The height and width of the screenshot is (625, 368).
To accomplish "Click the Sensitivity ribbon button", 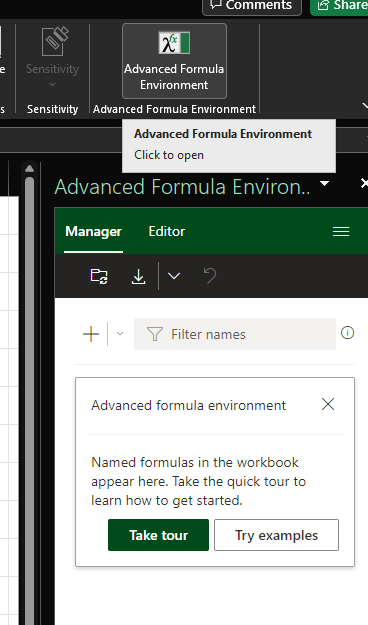I will (53, 58).
